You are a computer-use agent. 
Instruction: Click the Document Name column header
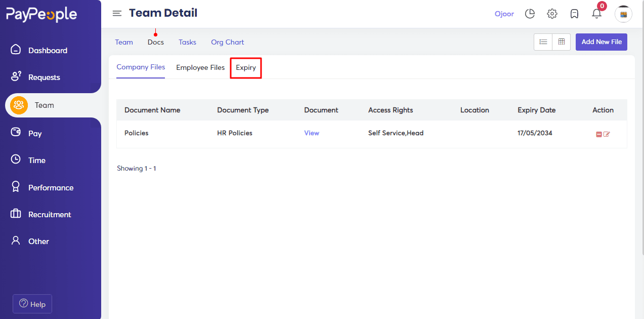[x=152, y=110]
